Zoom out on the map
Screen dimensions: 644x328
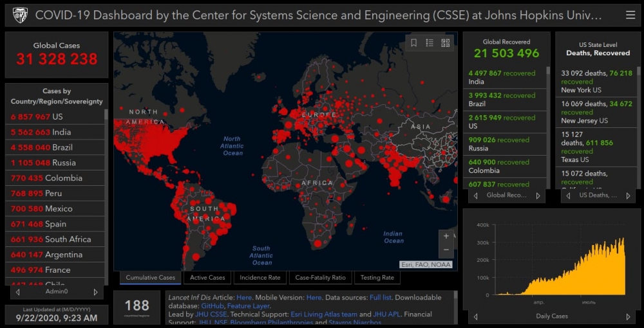(x=446, y=250)
